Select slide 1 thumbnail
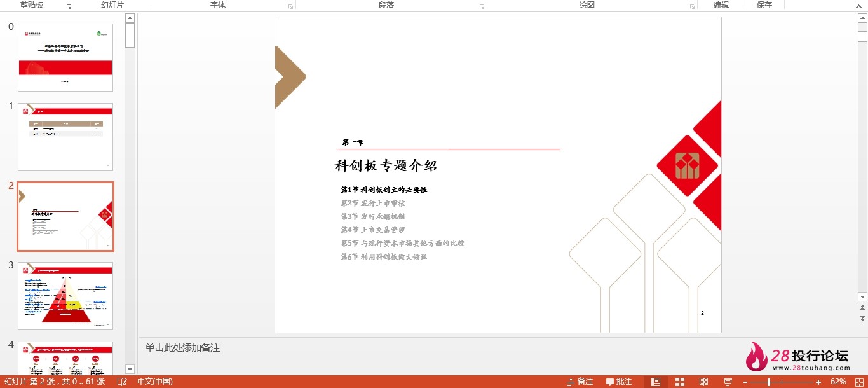 pyautogui.click(x=65, y=137)
